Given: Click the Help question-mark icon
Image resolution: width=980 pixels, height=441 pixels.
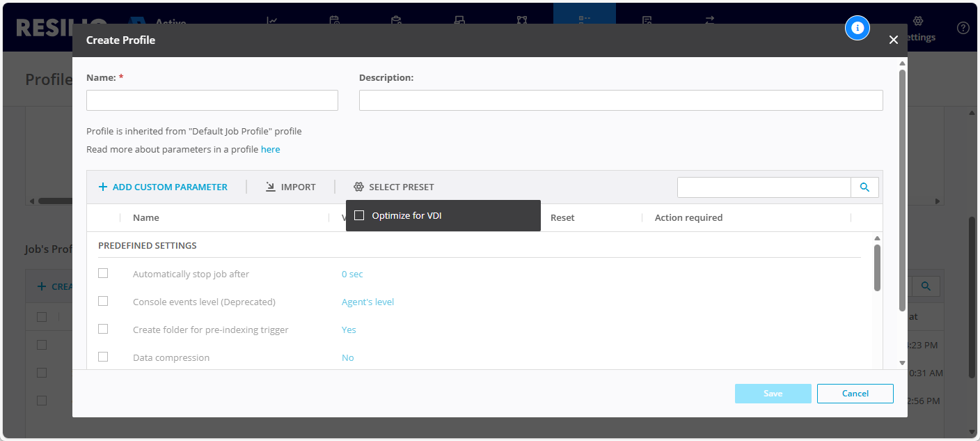Looking at the screenshot, I should coord(963,28).
